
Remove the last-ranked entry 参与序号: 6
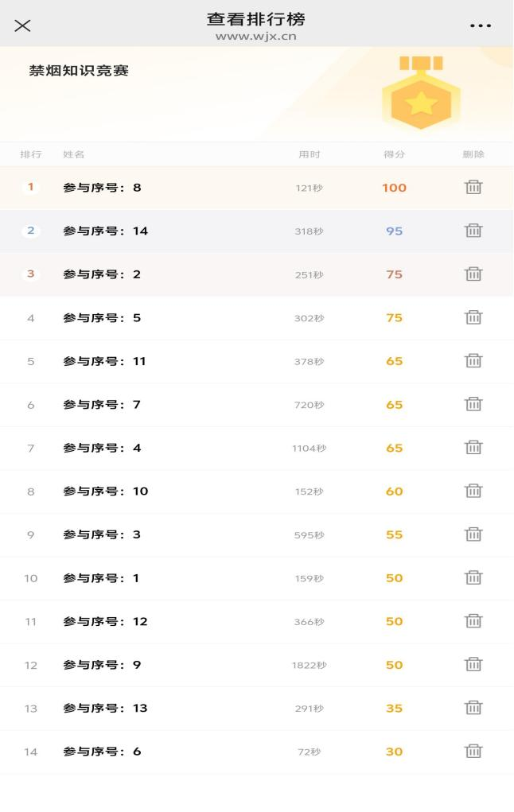(x=473, y=751)
